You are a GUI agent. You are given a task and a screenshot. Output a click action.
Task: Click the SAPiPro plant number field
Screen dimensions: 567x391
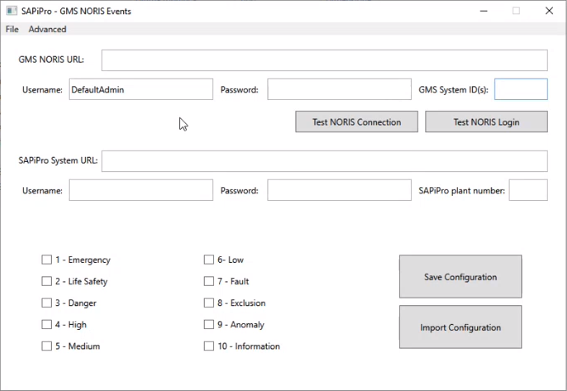(528, 190)
